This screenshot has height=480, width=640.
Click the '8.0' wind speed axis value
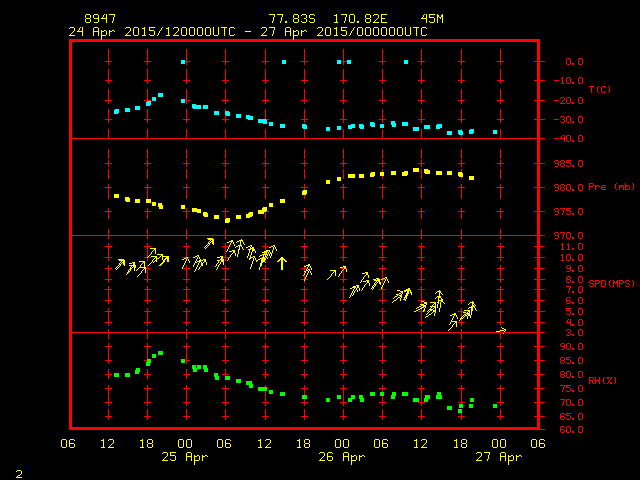pyautogui.click(x=574, y=280)
